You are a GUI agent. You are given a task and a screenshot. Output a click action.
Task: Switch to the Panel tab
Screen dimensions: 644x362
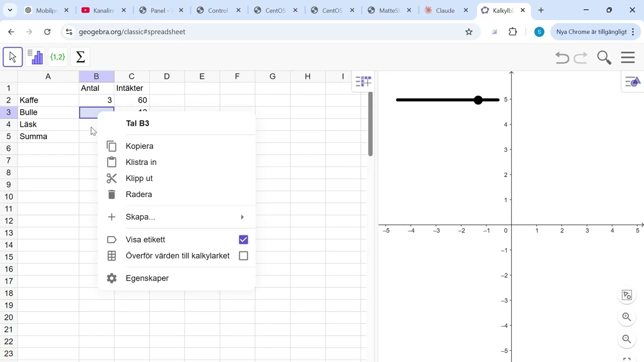click(160, 10)
